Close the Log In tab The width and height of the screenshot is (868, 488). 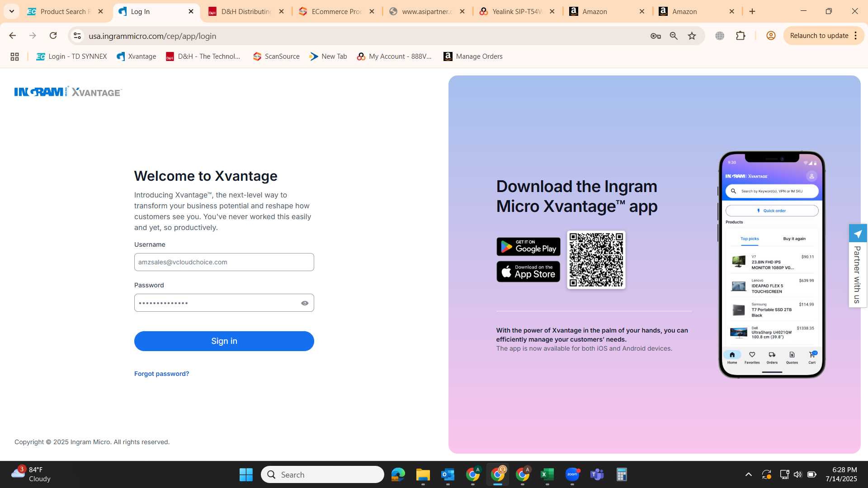coord(191,11)
